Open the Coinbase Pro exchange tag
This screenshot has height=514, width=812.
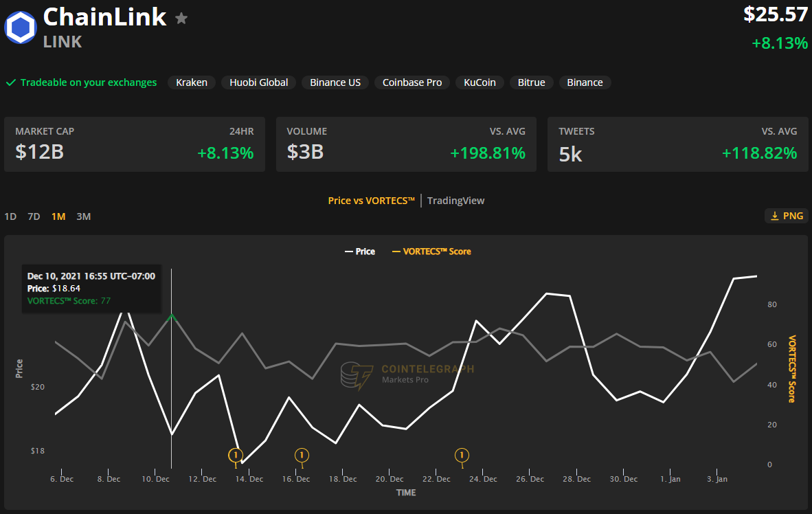[x=412, y=82]
